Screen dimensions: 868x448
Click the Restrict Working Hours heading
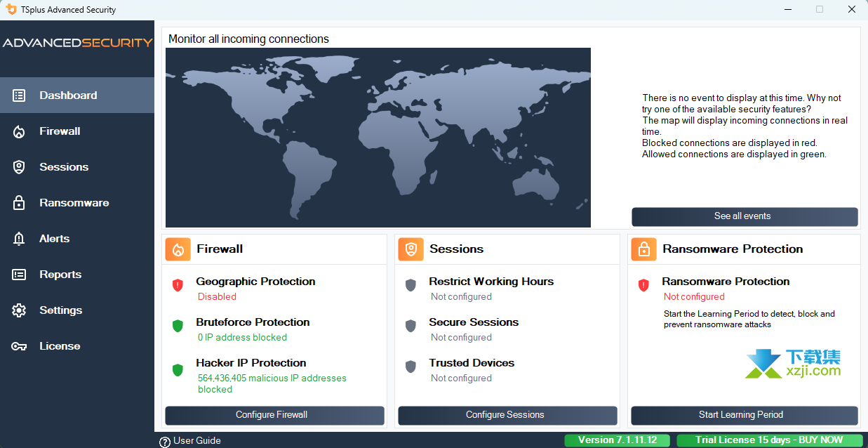click(491, 282)
